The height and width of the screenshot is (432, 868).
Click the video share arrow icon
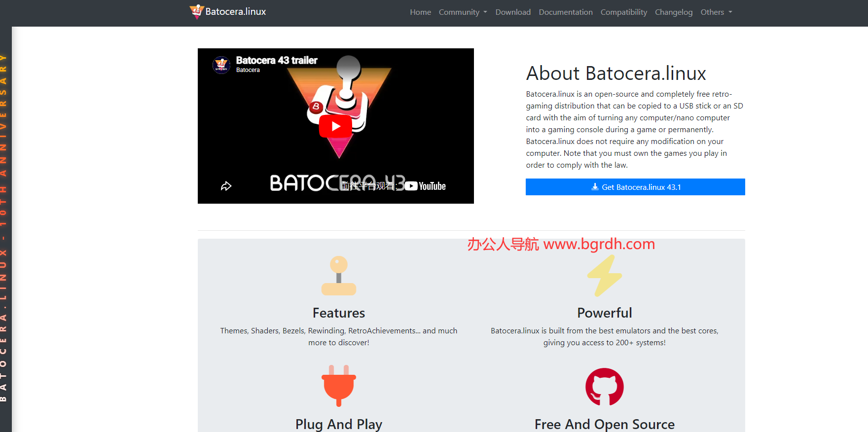(x=226, y=186)
